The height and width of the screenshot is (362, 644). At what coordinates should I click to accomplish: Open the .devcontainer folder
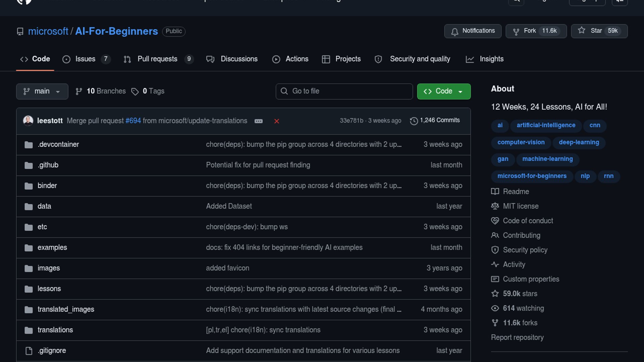[x=58, y=144]
